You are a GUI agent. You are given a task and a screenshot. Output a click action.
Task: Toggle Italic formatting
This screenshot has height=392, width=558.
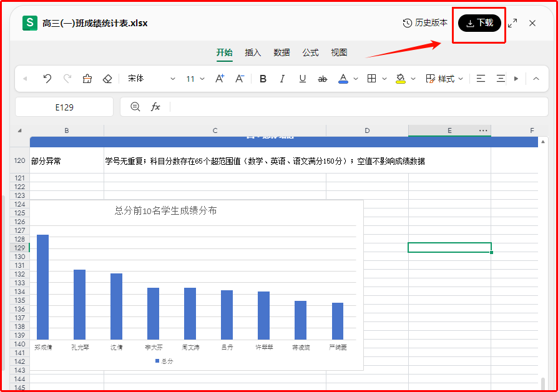click(281, 79)
